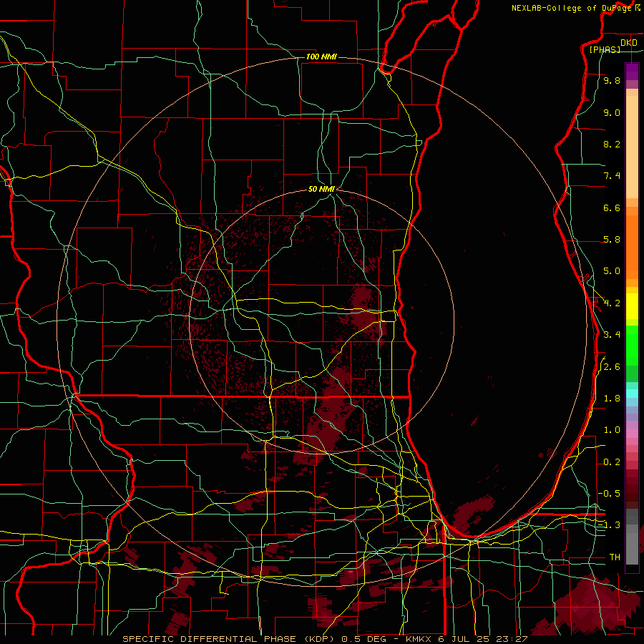Click the 9.8 value on the scale
This screenshot has height=644, width=644.
(x=612, y=80)
